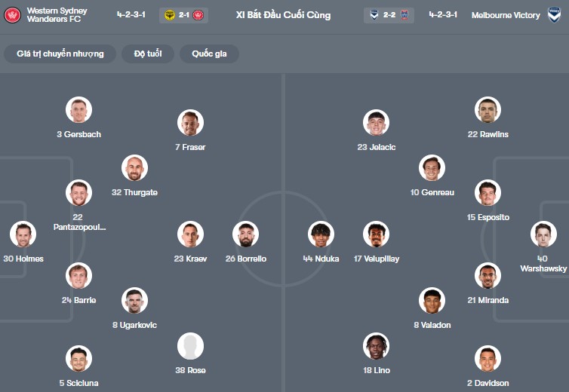Open Velupillay's player portrait
569x392 pixels.
pos(376,234)
